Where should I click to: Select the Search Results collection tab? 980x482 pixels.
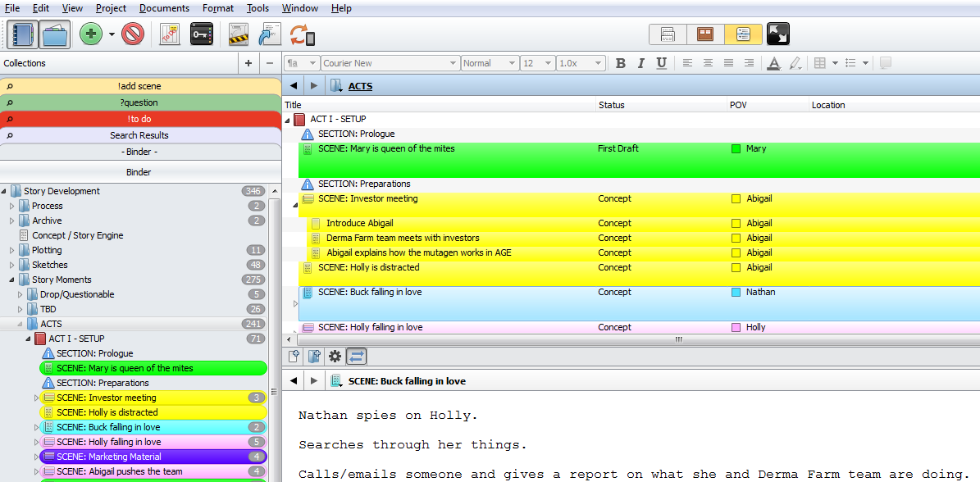pos(140,135)
